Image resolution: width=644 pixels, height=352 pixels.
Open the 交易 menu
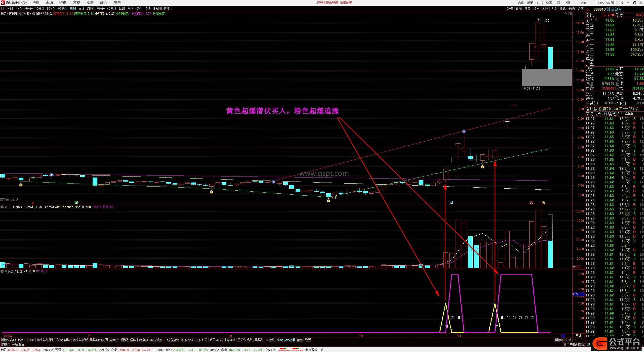click(x=90, y=3)
